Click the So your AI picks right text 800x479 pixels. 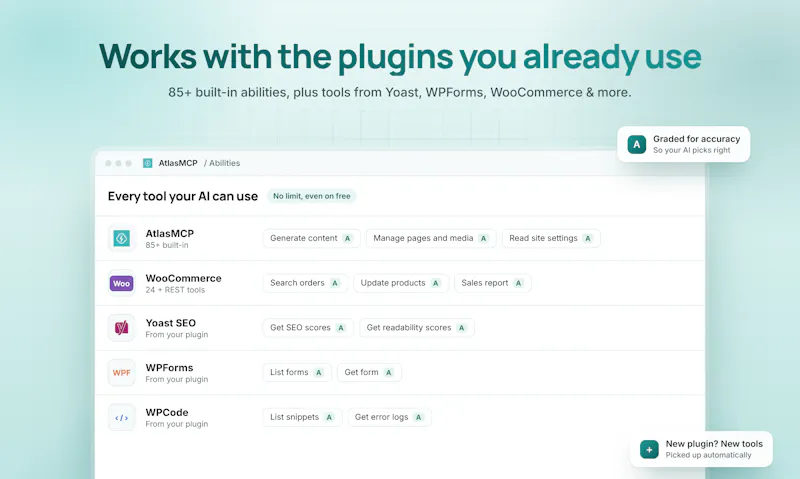pos(691,150)
